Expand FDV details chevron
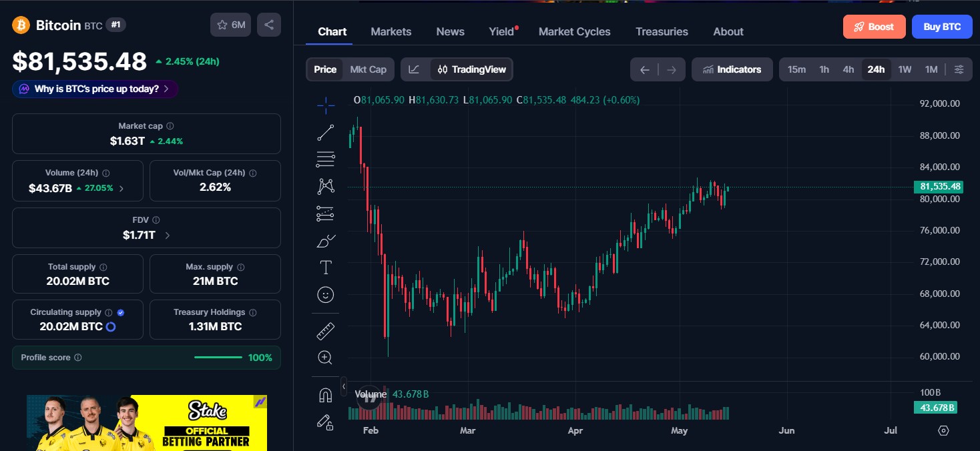 [167, 236]
